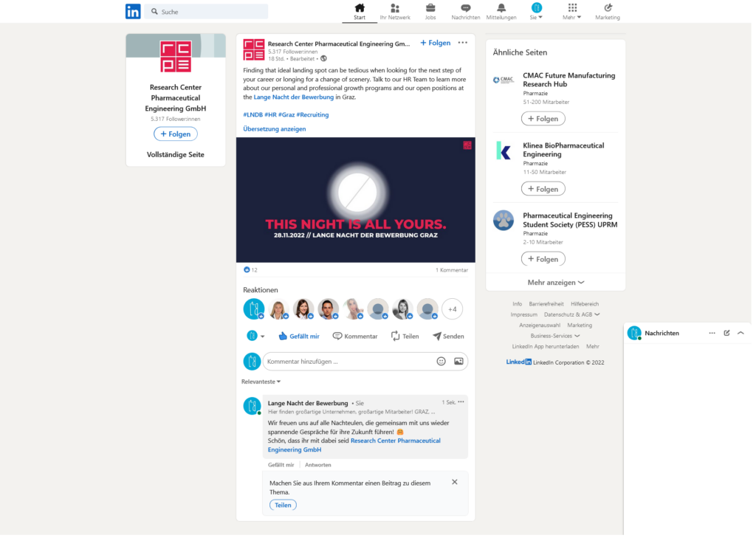Screen dimensions: 756x538
Task: Open the acting-identity dropdown beside Gefällt mir
Action: tap(255, 336)
